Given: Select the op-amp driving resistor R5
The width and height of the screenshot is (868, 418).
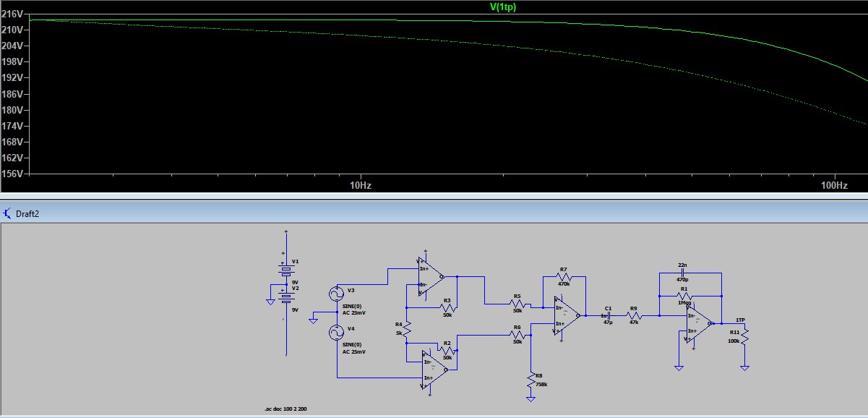Looking at the screenshot, I should [431, 276].
